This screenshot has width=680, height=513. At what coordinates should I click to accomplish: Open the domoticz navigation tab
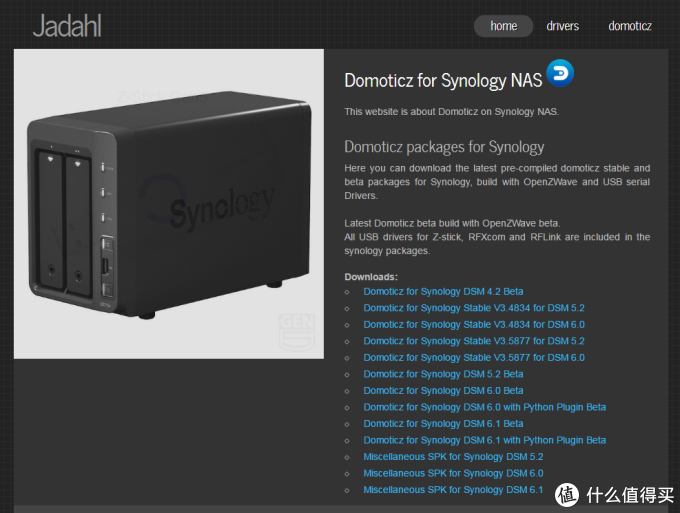[629, 26]
